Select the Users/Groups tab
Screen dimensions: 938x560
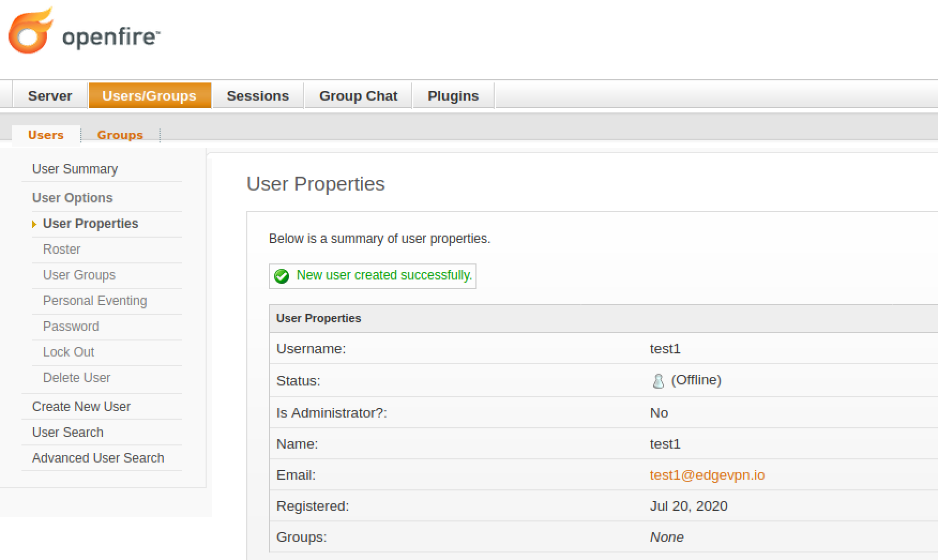tap(149, 96)
